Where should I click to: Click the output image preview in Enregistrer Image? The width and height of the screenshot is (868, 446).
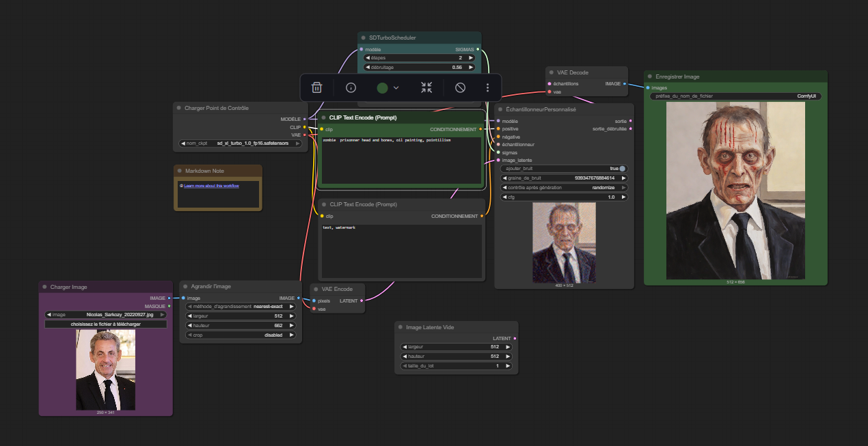tap(735, 190)
